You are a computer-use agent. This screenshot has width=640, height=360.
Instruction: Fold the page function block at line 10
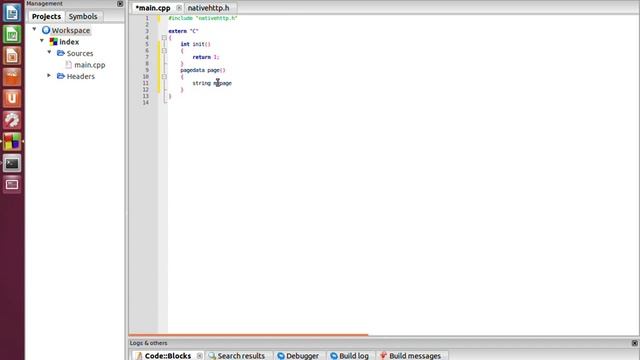[x=164, y=77]
